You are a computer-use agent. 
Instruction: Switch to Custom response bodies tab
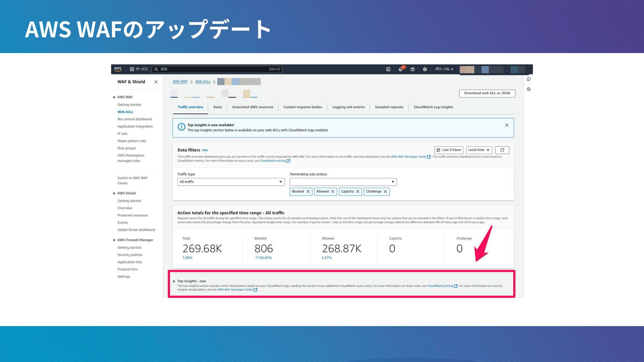[x=303, y=107]
